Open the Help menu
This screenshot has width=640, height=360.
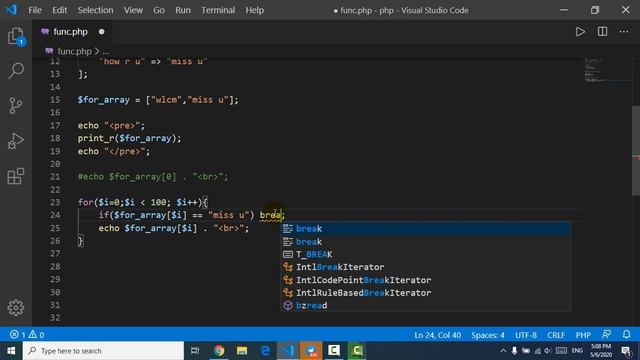(255, 10)
